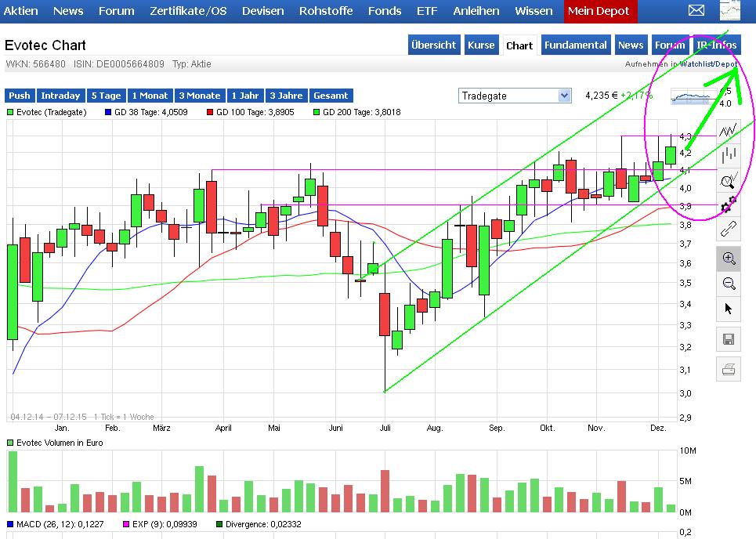
Task: Click GD 100 Tage red swatch
Action: 210,112
